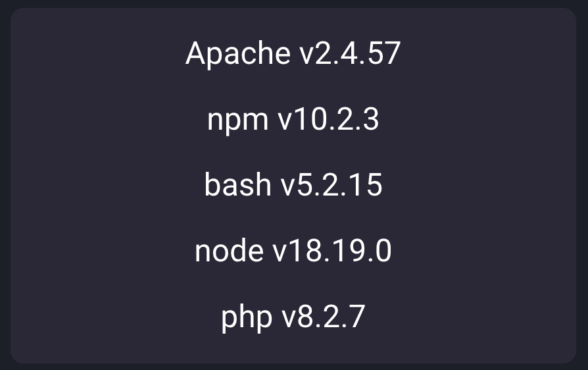This screenshot has height=370, width=588.
Task: Select the last entry, php v8.2.7
Action: pyautogui.click(x=293, y=318)
